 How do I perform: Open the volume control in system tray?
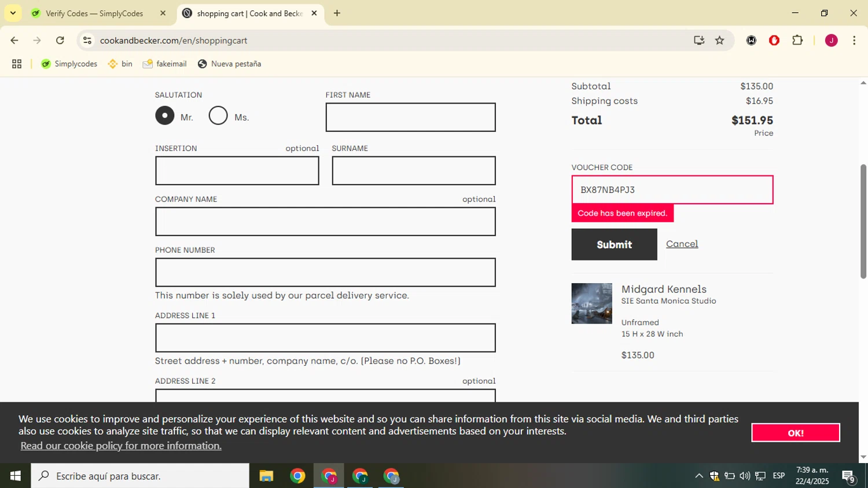745,476
